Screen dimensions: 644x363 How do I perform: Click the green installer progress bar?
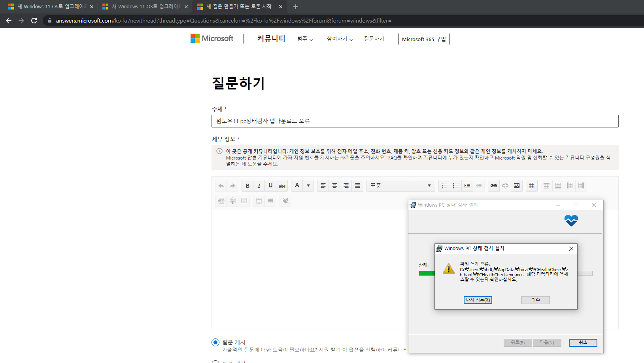pos(427,273)
